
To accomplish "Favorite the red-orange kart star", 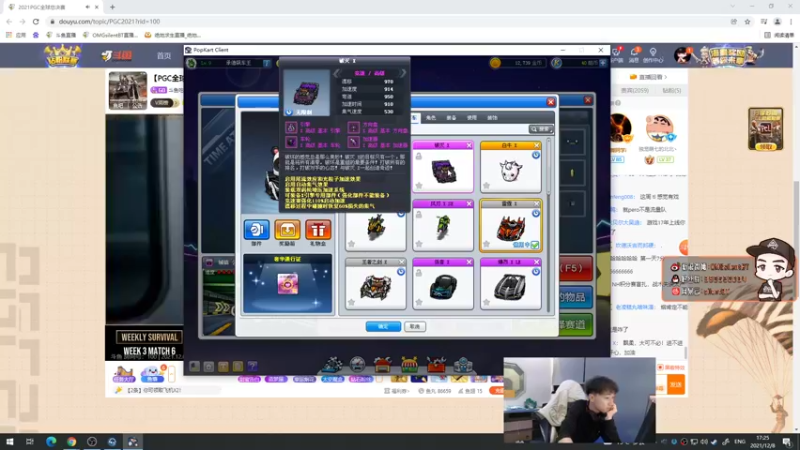I will tap(486, 244).
